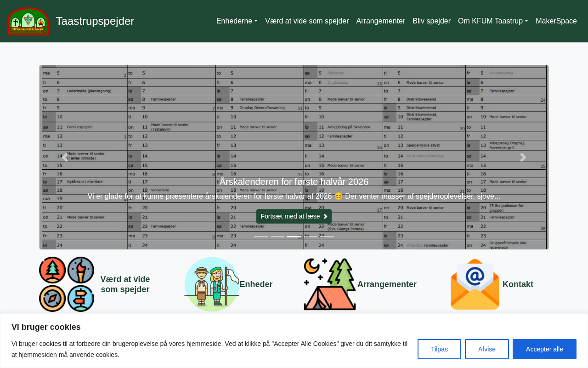Click the Oruphøj Generalforsamling calendar entry

point(262,108)
